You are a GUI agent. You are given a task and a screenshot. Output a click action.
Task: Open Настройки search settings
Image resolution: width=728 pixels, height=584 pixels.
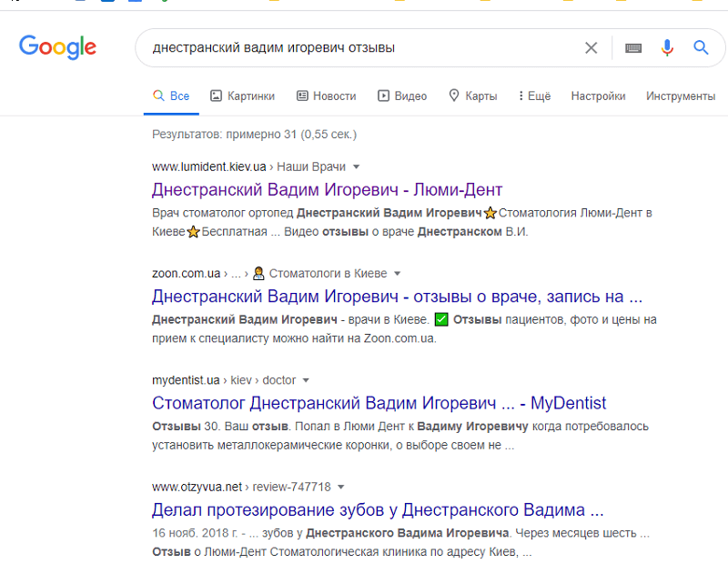(x=598, y=96)
